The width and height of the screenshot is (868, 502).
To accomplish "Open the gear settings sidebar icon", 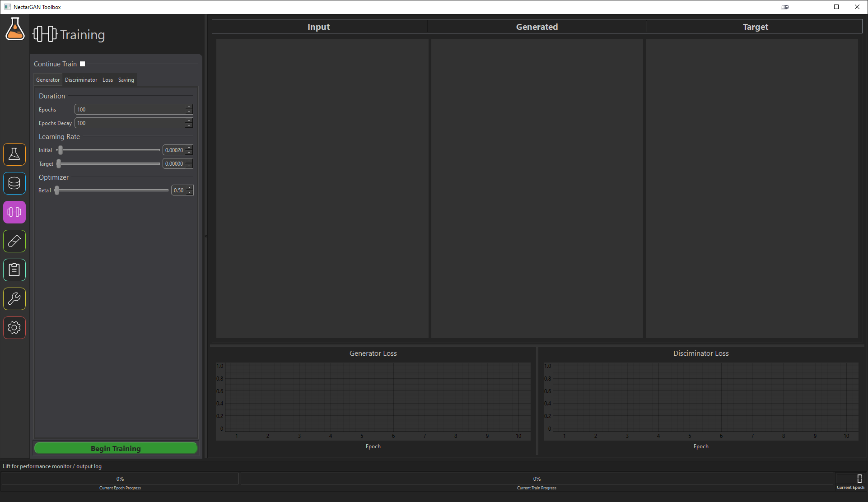I will pyautogui.click(x=14, y=328).
